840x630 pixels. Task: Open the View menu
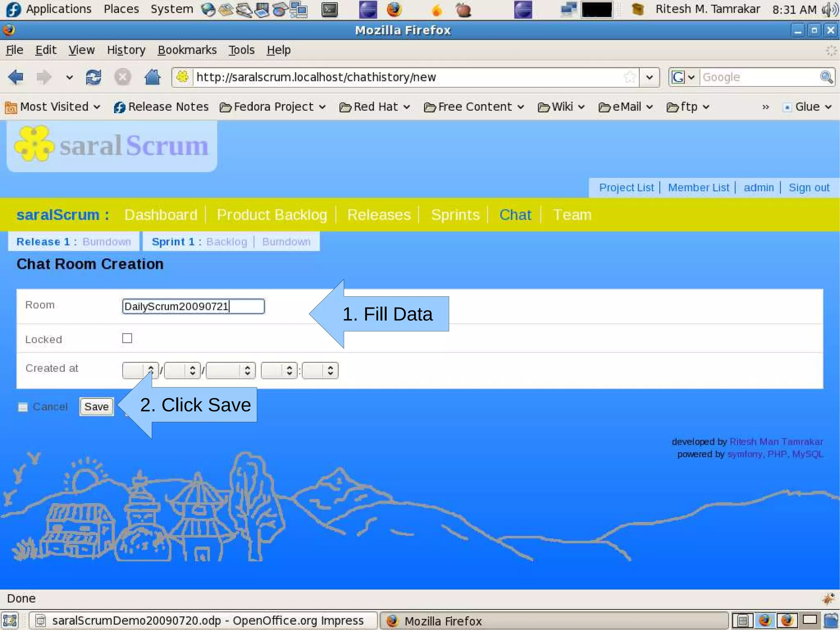[82, 50]
